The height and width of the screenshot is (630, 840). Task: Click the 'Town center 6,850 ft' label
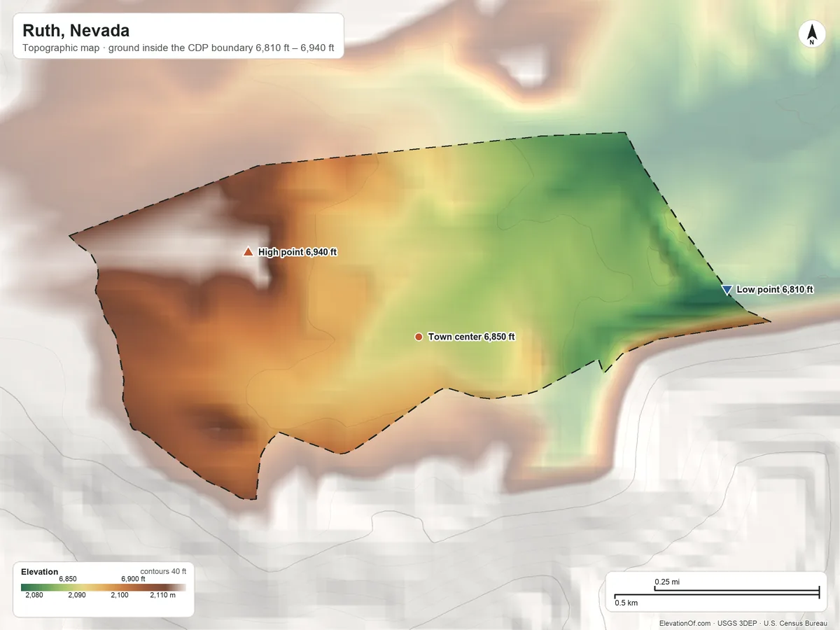point(471,337)
